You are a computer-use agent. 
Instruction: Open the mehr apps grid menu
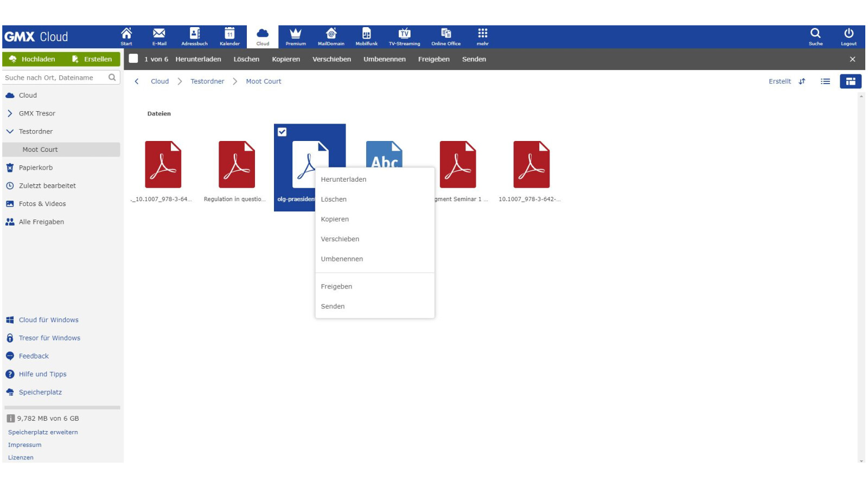click(x=482, y=36)
